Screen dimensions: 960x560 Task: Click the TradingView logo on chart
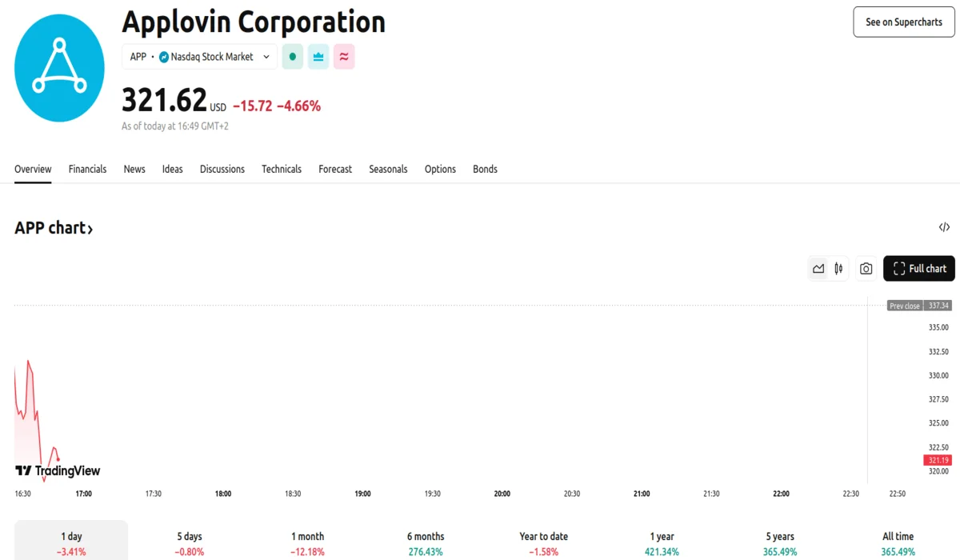point(58,471)
